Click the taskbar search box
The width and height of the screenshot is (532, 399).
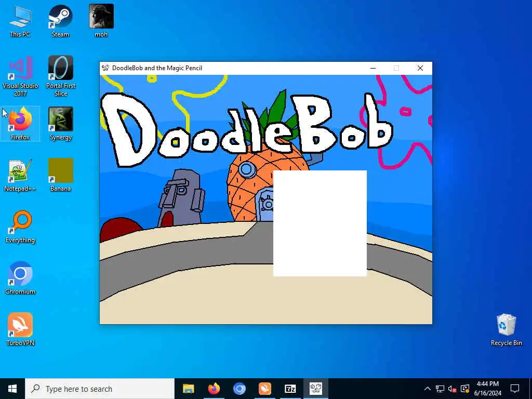(x=100, y=389)
